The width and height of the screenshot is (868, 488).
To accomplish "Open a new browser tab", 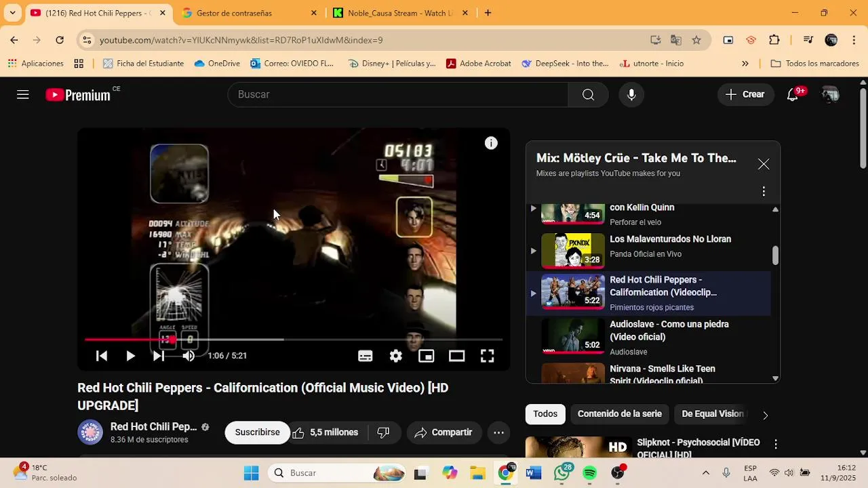I will click(x=488, y=13).
